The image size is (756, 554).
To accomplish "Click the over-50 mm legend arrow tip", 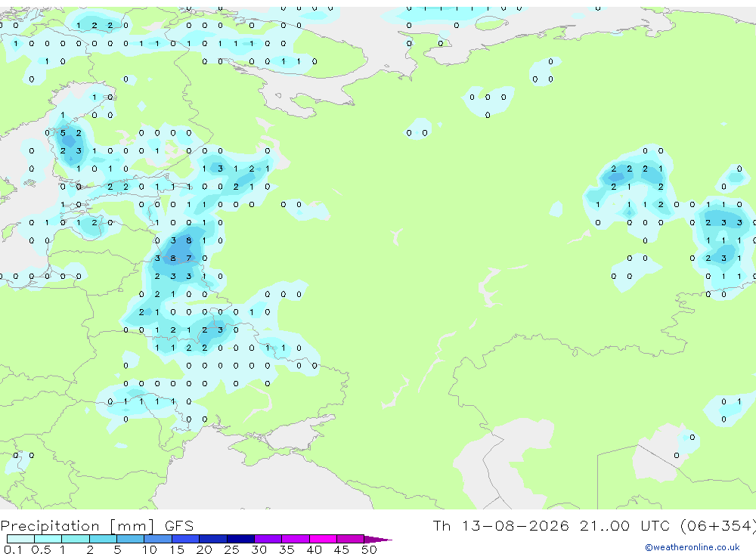I will (378, 539).
